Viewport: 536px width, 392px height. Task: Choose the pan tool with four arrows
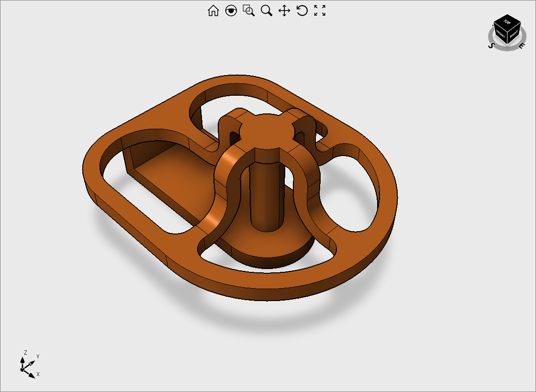[284, 11]
